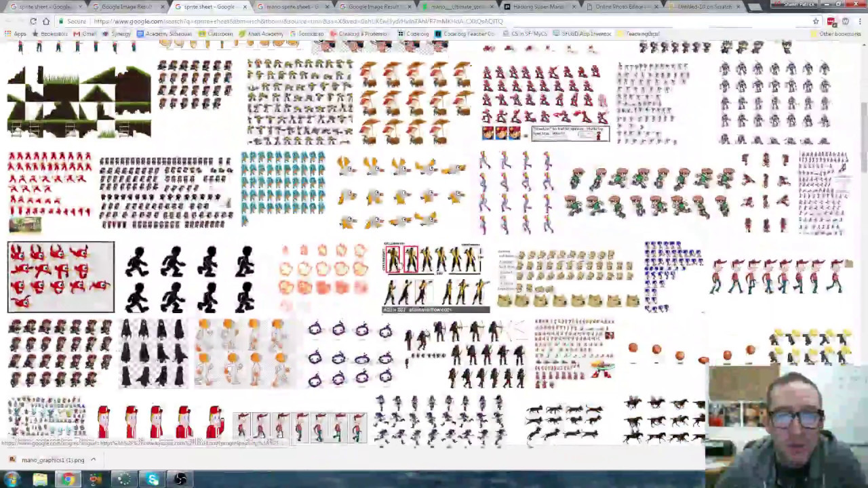Open Skype from the taskbar

click(153, 479)
